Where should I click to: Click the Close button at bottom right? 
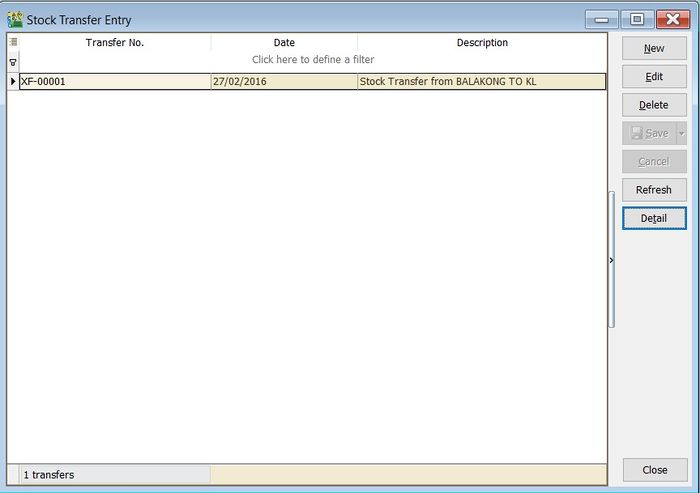pyautogui.click(x=654, y=470)
